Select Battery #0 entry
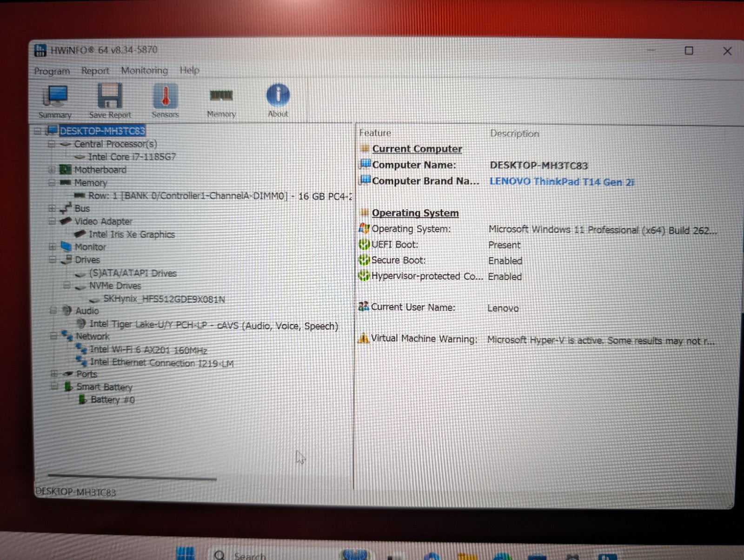The width and height of the screenshot is (744, 560). 113,400
